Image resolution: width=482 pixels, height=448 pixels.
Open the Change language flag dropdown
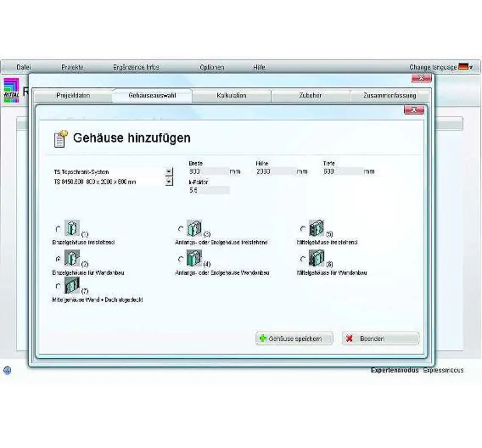(465, 67)
